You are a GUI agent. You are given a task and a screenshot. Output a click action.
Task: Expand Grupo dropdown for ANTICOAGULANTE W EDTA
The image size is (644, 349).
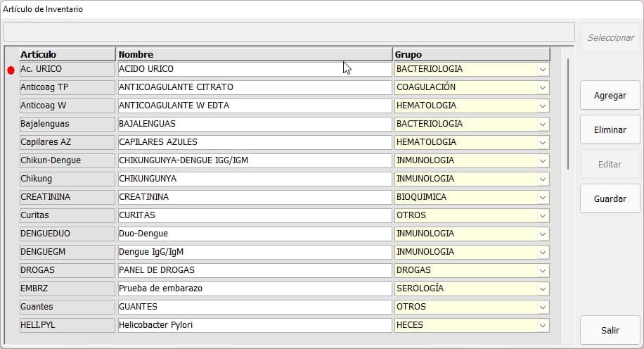click(543, 106)
